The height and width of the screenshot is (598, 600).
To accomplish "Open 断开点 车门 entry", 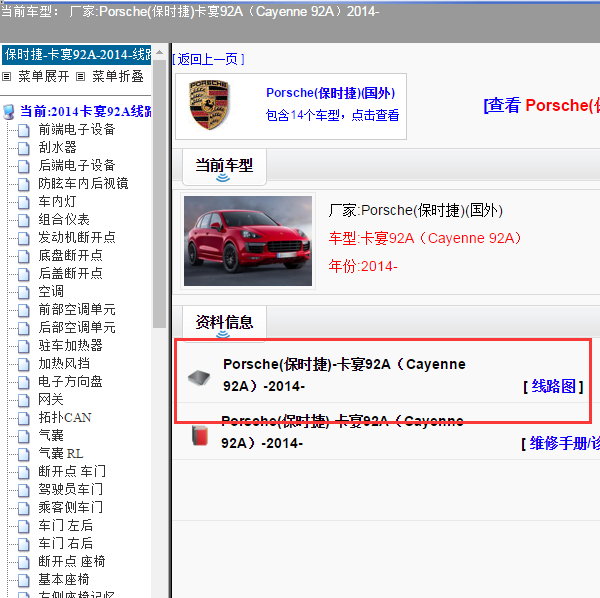I will coord(72,471).
